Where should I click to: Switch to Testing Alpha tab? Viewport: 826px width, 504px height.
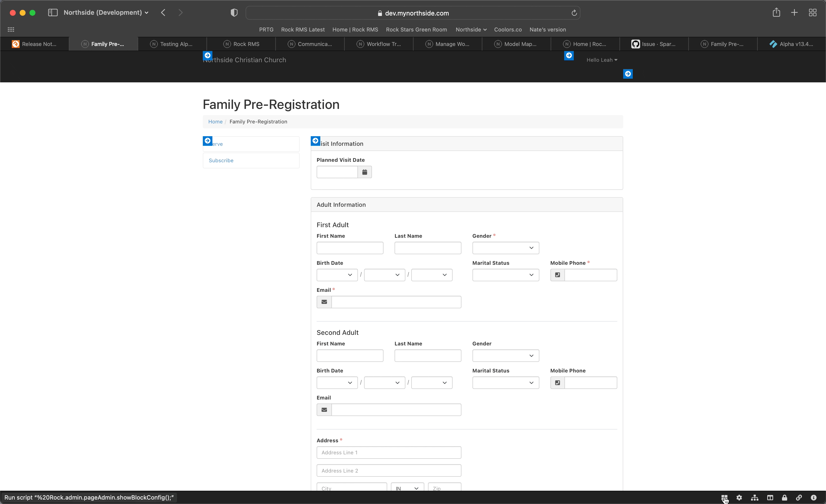[172, 44]
